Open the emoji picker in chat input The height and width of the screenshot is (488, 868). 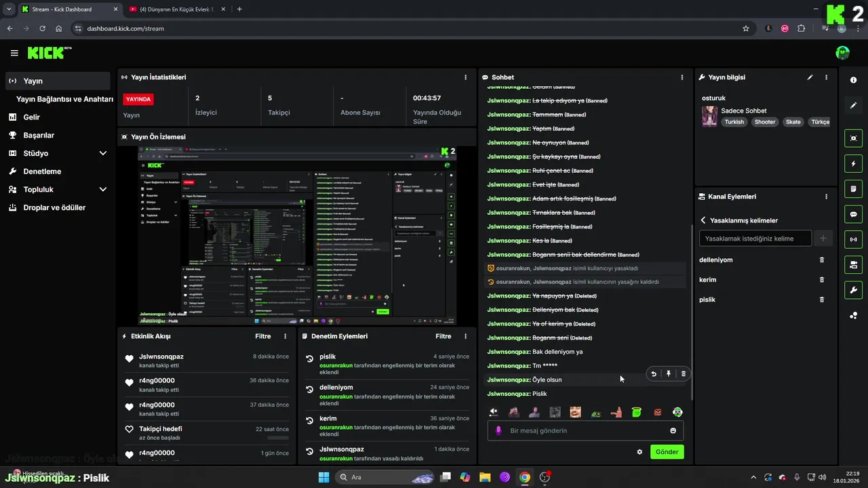coord(673,430)
